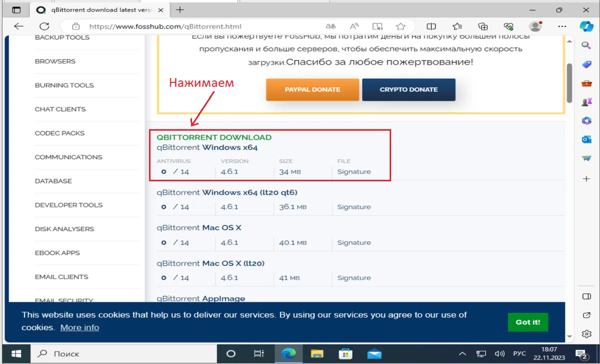Download qBittorrent Windows x64 (lt20 qt6)

[227, 193]
